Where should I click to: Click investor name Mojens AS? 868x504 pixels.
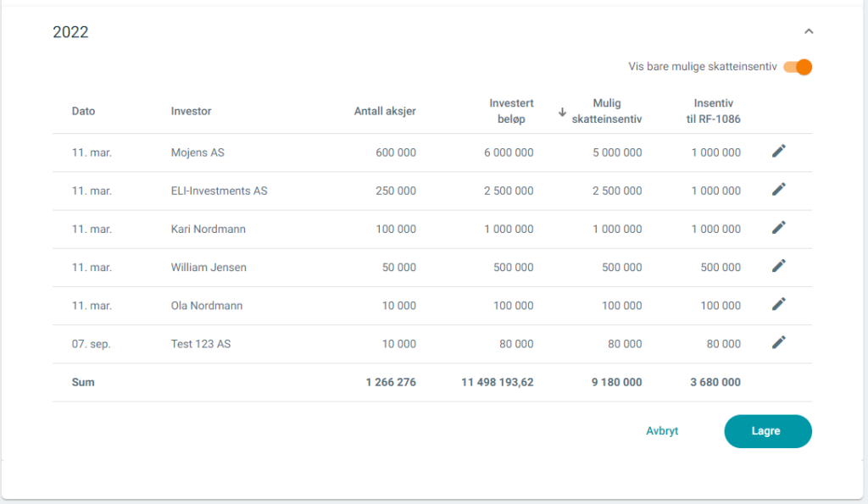pos(198,152)
